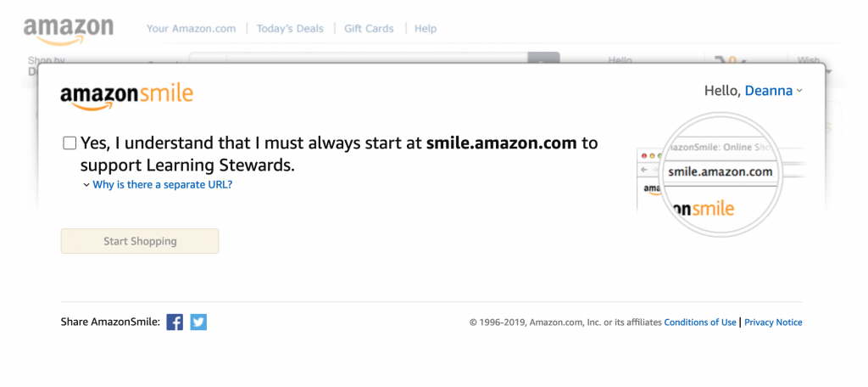The width and height of the screenshot is (868, 387).
Task: Open Conditions of Use link
Action: pos(700,322)
